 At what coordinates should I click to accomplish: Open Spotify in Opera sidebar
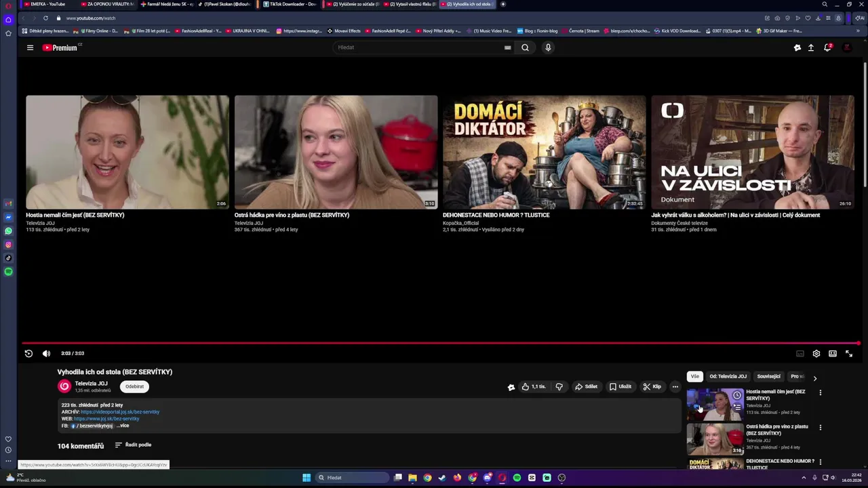[8, 272]
